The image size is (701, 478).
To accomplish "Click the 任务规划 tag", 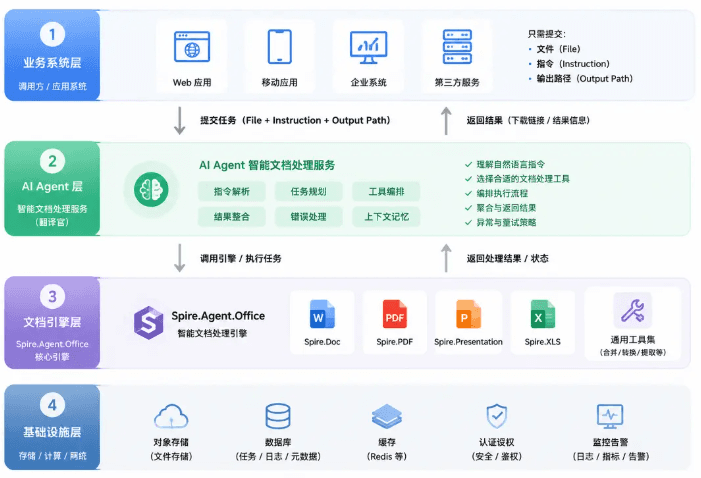I will (x=308, y=191).
